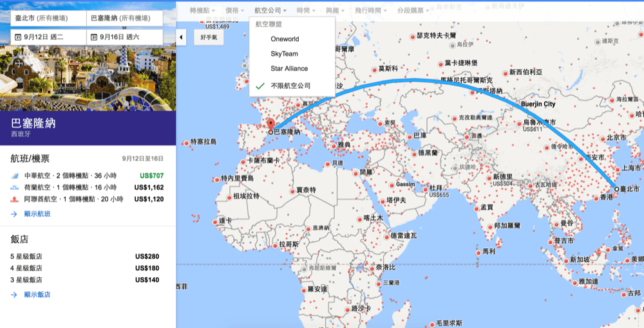Select the 雅典 map marker
Viewport: 644px width, 328px height.
coord(333,145)
